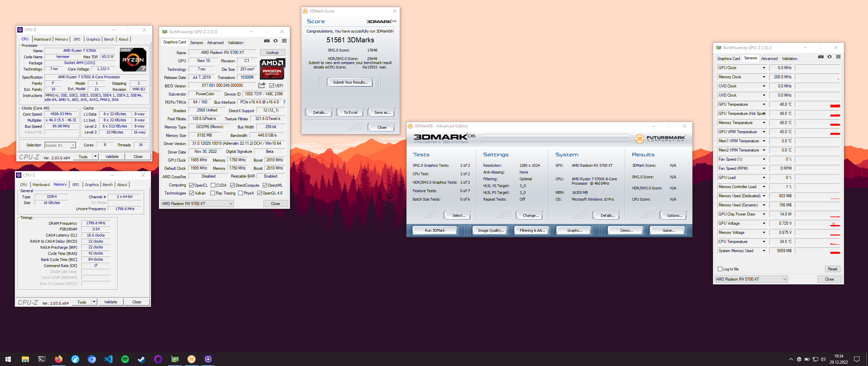Click the Run 3DMark button

[435, 230]
